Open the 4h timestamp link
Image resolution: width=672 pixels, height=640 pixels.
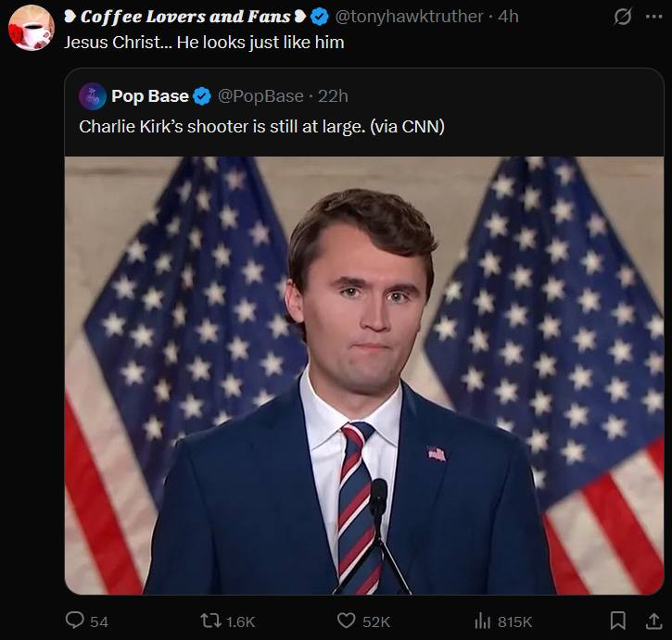pos(508,17)
